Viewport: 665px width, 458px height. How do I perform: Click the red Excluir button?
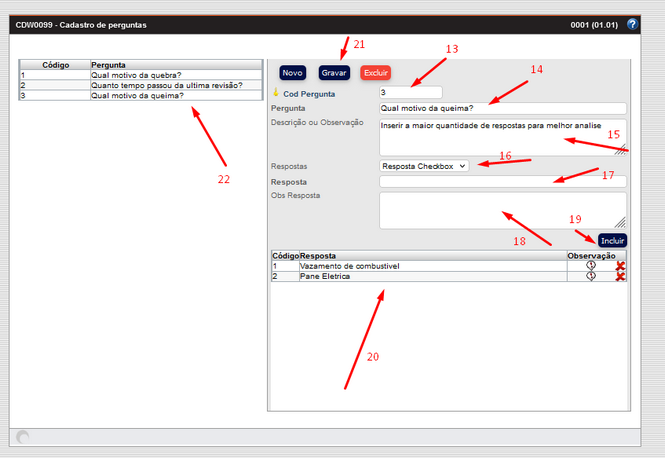pos(375,73)
